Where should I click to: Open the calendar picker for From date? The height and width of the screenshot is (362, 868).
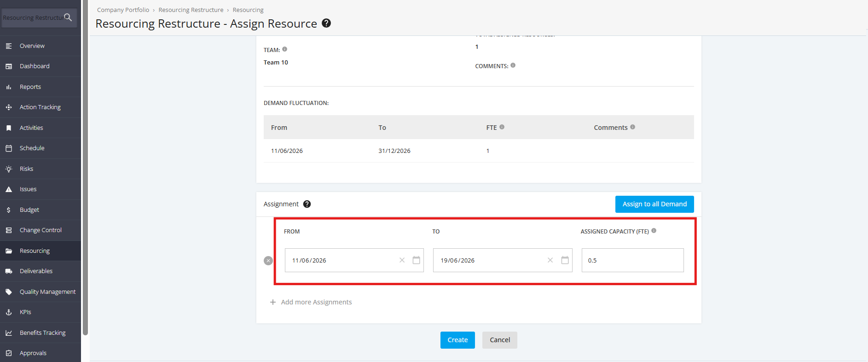(x=416, y=260)
